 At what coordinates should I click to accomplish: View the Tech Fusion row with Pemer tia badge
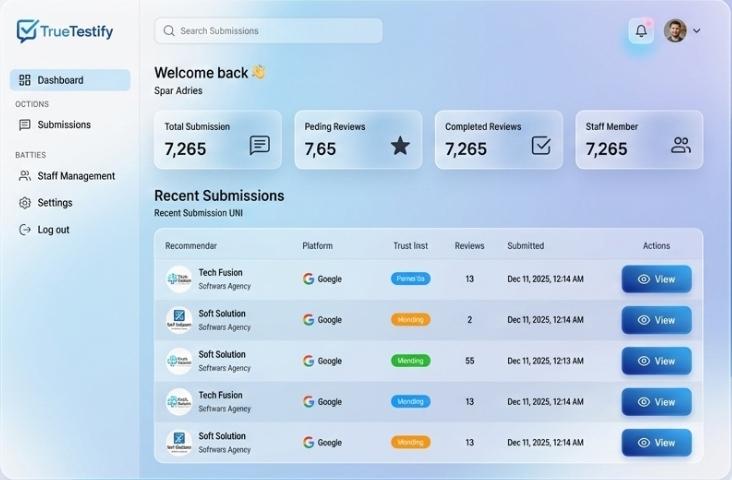point(656,279)
